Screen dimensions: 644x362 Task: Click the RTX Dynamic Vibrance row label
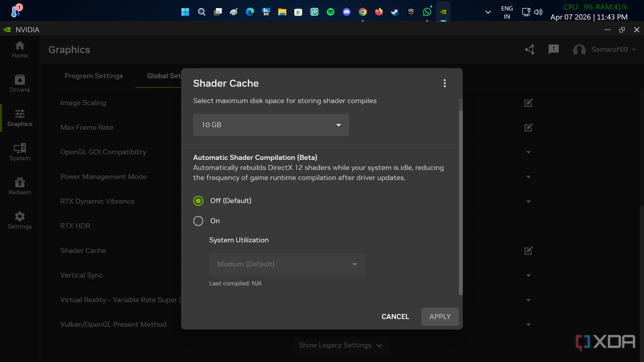coord(97,201)
